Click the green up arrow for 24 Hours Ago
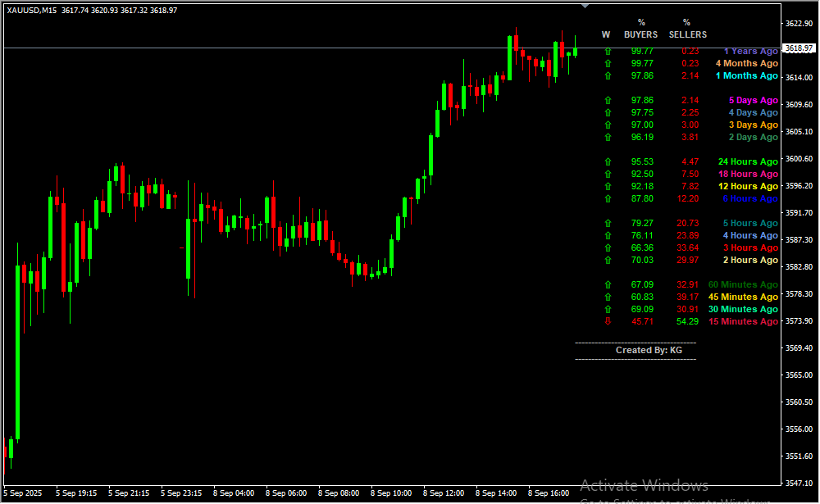 [608, 161]
